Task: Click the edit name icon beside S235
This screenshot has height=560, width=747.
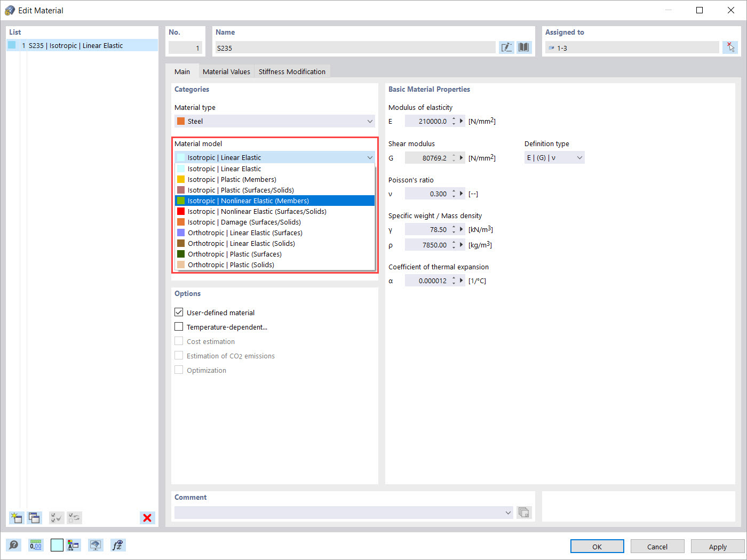Action: [506, 47]
